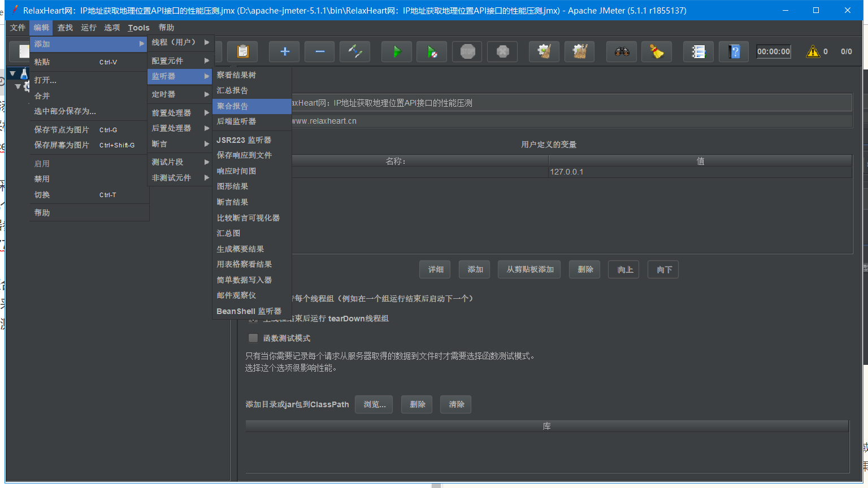Click the 00:00:00 elapsed time display
Viewport: 868px width, 488px height.
point(774,51)
